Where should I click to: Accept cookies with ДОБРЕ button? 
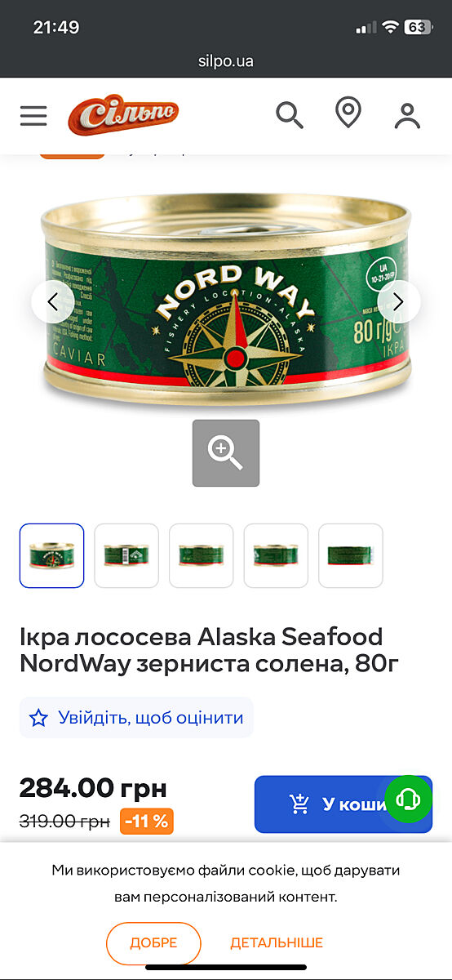(153, 943)
